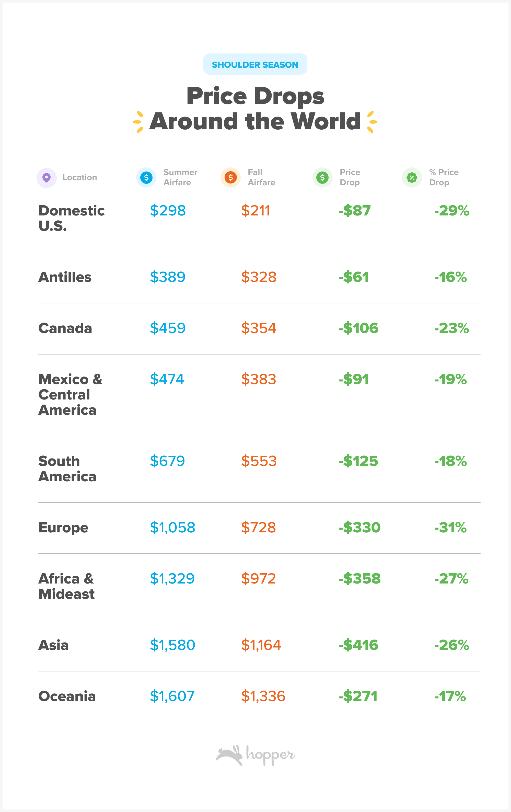Click the green percent Price Drop badge icon
Screen dimensions: 511x812
[x=412, y=177]
